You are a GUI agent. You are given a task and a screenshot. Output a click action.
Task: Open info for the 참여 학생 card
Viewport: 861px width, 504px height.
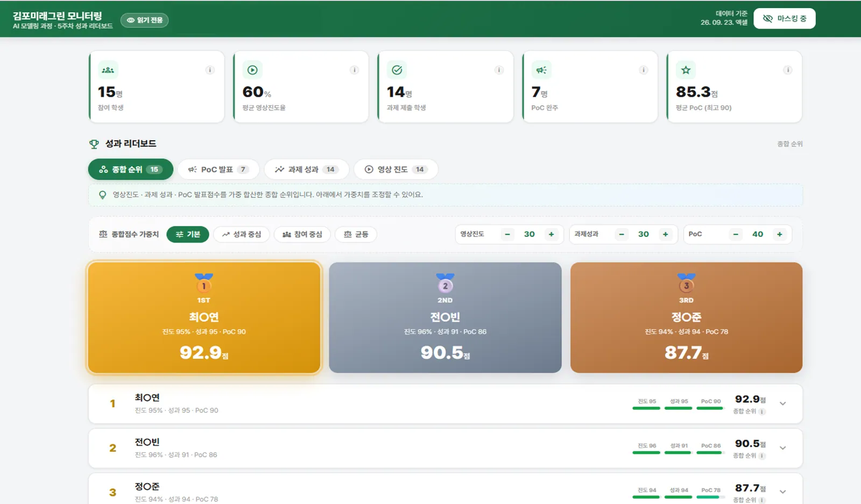point(210,70)
